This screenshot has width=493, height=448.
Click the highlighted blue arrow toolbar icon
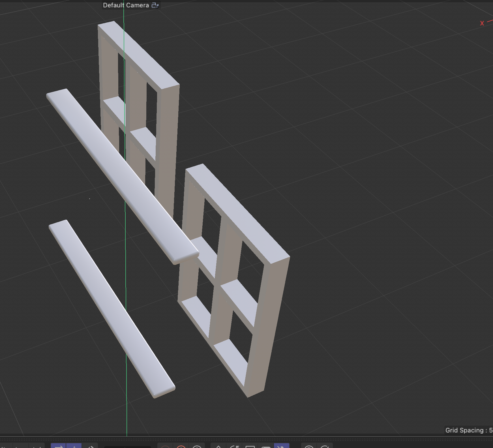pos(59,447)
